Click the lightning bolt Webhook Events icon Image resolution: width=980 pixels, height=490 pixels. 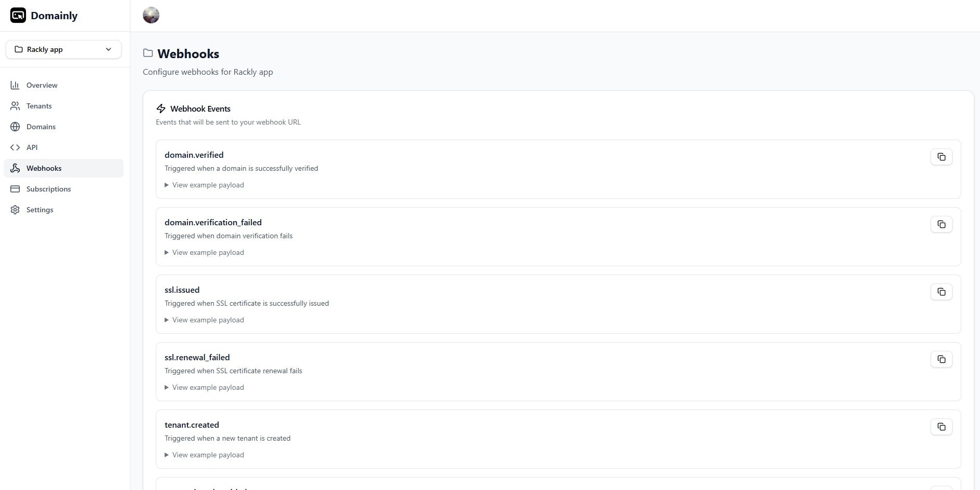[x=161, y=108]
